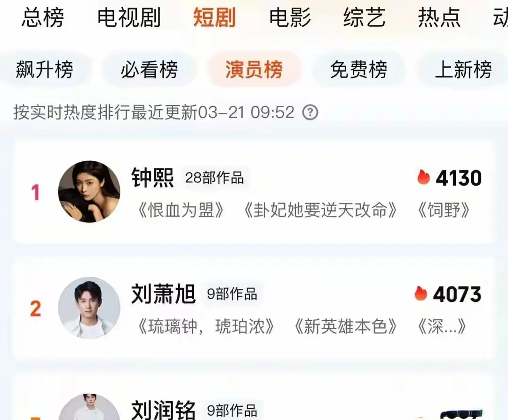Open the drama 《卦妃她要逆天改命》
The image size is (508, 420).
click(x=320, y=210)
